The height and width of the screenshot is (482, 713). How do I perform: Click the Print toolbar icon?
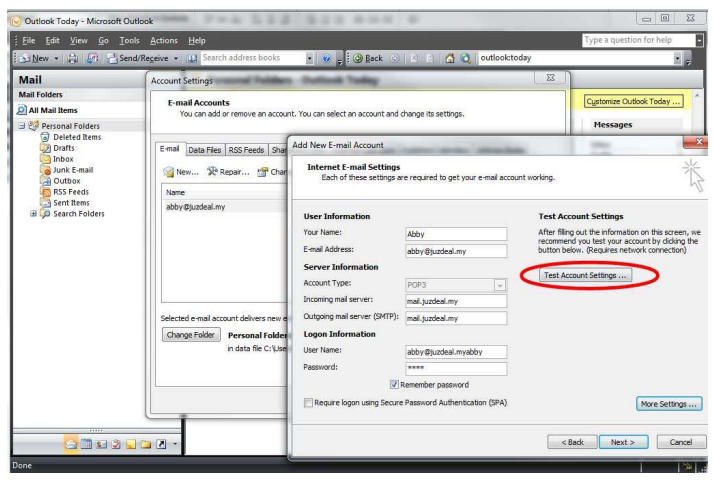72,58
